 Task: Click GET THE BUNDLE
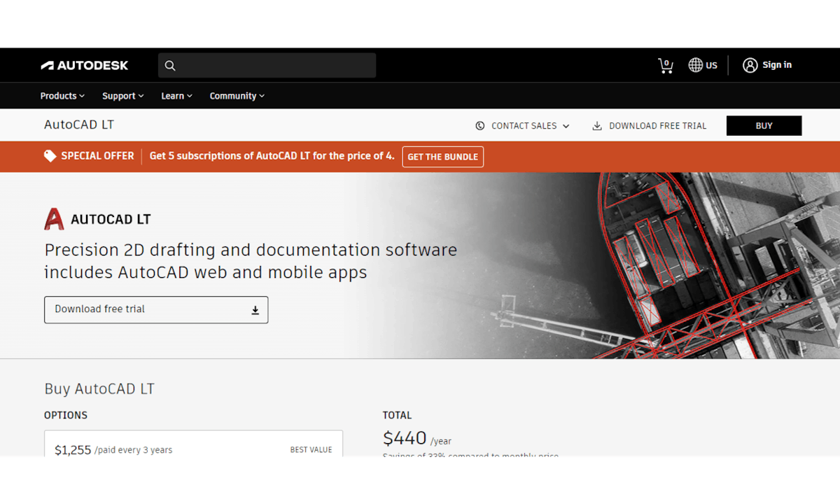click(x=442, y=156)
